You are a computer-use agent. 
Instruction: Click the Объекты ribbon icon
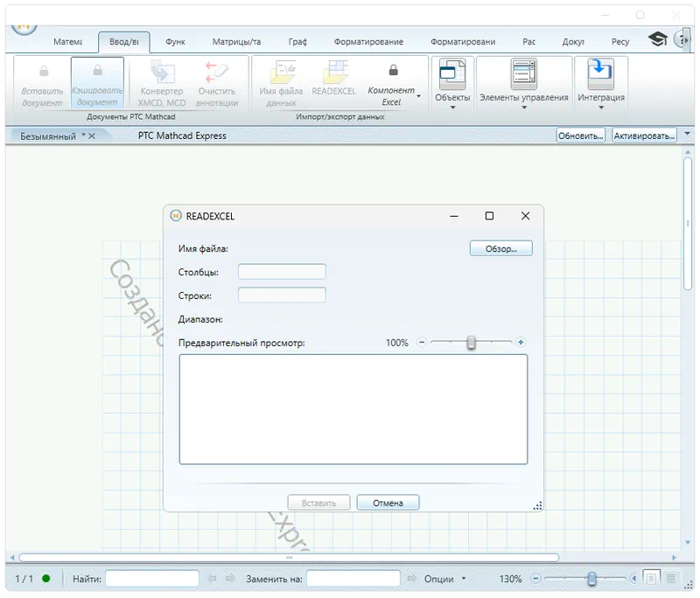click(x=452, y=74)
